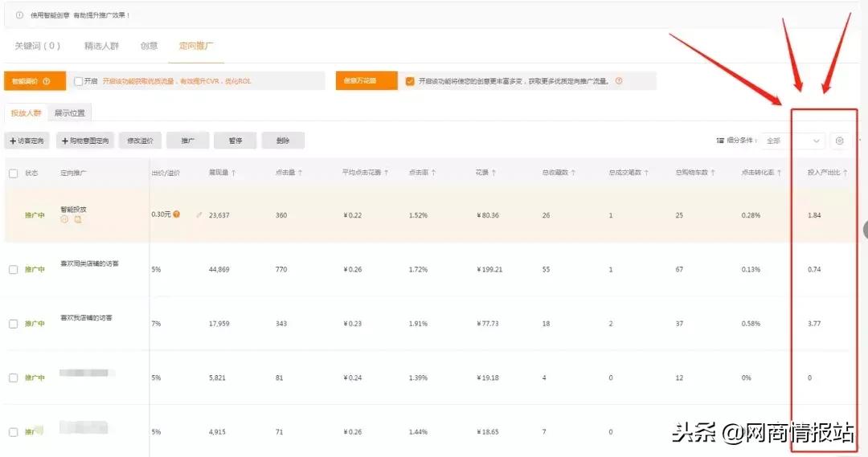
Task: Click the 0.30元 bid value
Action: tap(161, 214)
